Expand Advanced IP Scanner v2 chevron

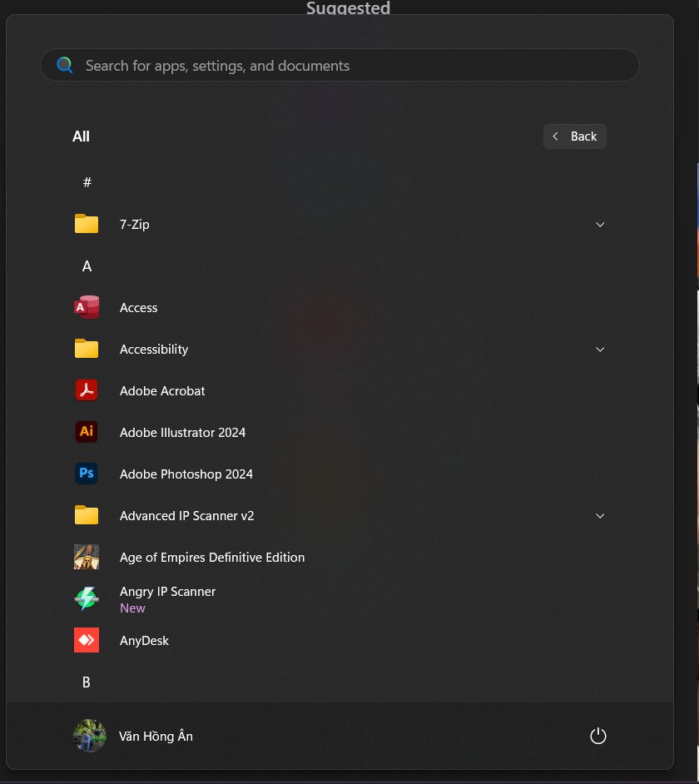point(600,516)
